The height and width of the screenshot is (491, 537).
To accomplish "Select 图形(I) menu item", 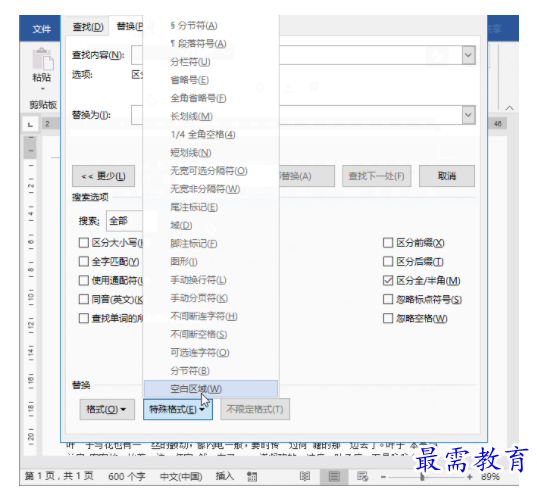I will point(211,262).
